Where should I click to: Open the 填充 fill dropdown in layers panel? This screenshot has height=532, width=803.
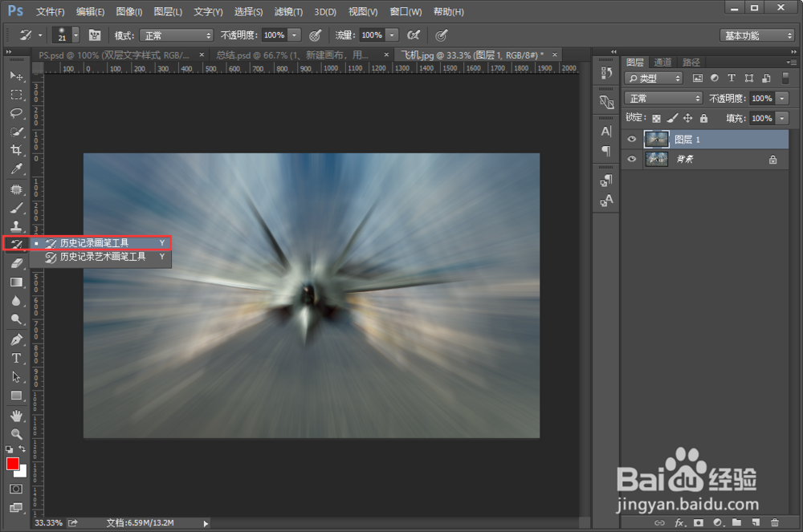[782, 118]
